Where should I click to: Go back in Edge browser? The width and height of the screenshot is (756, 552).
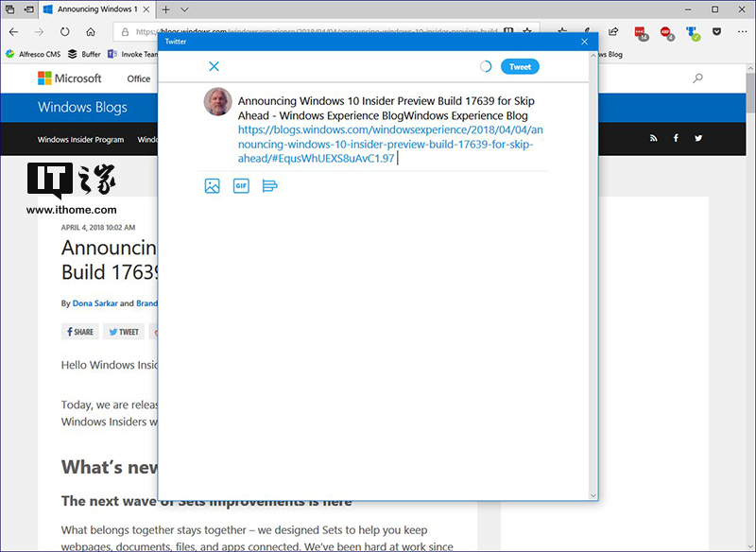[x=13, y=32]
